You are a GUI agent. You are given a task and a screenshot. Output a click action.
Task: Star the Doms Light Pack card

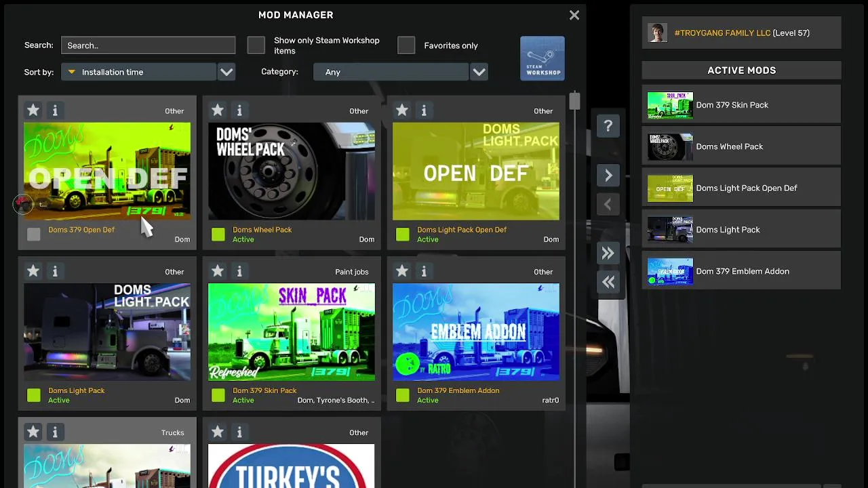pos(33,271)
